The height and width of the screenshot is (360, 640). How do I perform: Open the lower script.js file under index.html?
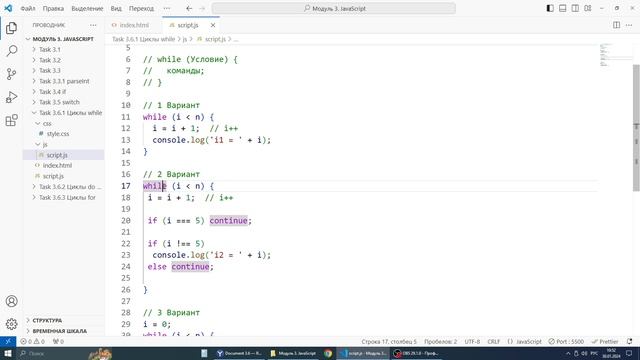(63, 176)
